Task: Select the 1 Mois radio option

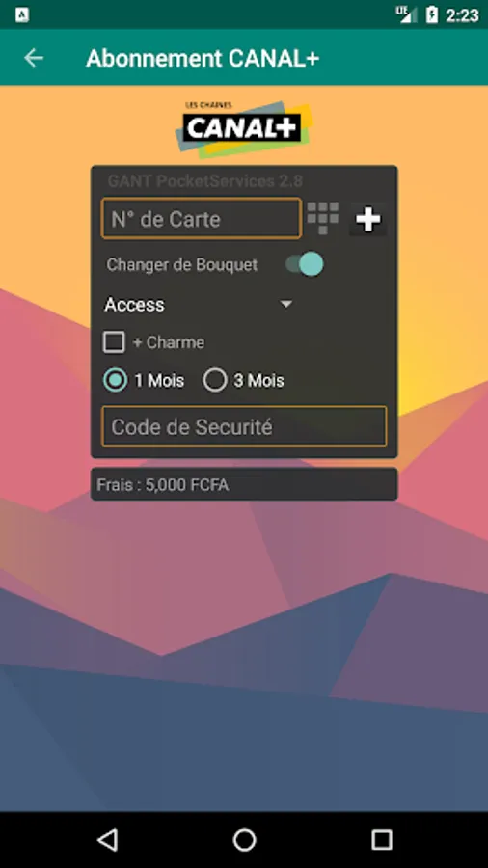Action: [115, 380]
